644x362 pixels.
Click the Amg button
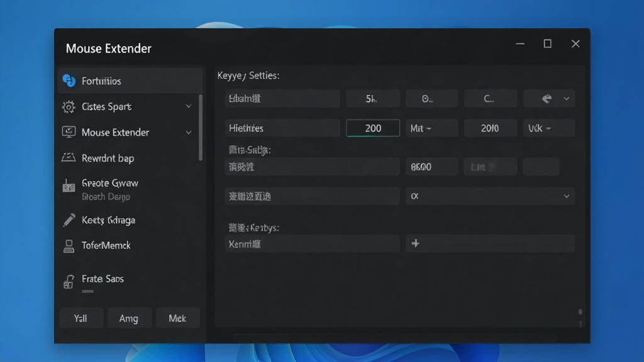[129, 318]
